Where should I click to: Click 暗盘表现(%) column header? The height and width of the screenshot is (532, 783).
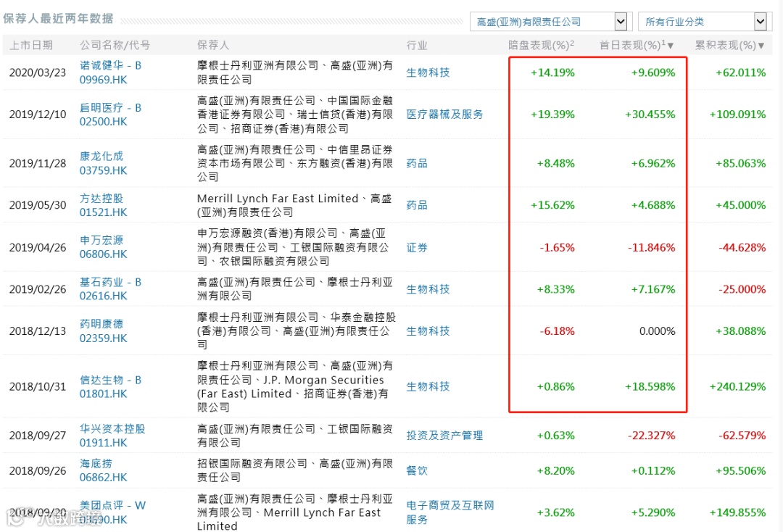pos(541,46)
